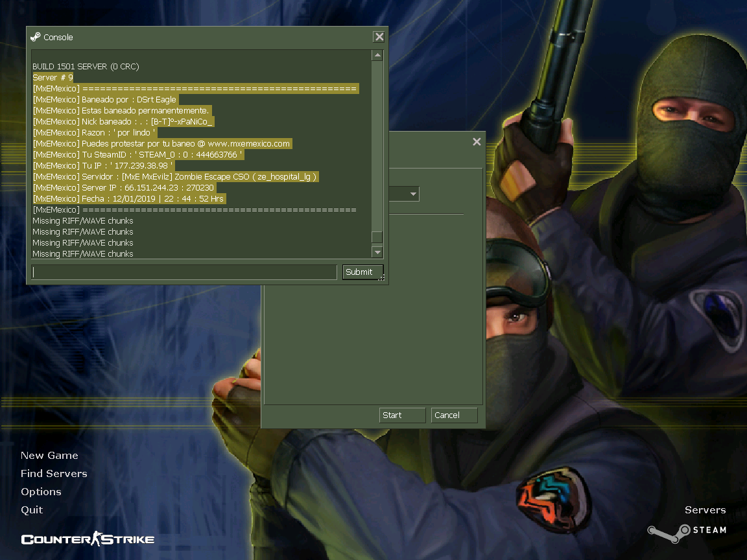Click the Console window title text

[58, 37]
